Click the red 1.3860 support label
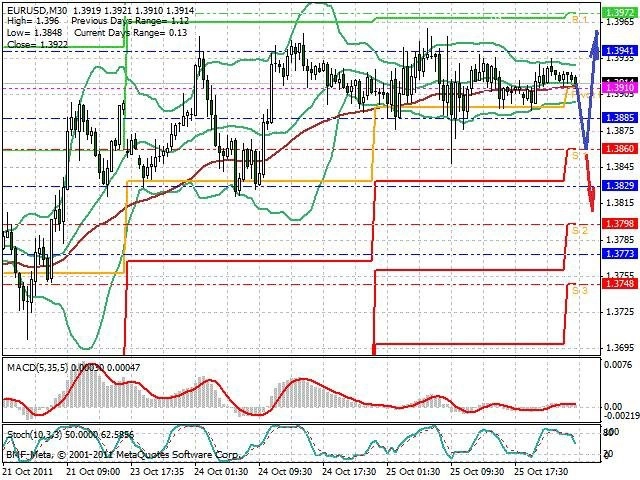 [x=620, y=149]
